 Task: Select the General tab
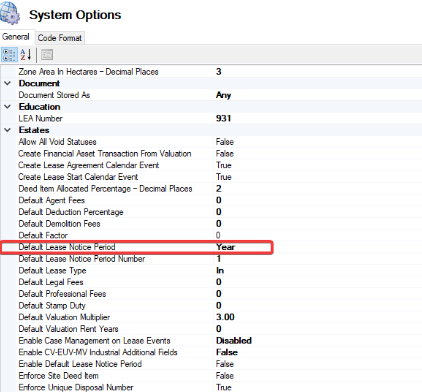(x=16, y=37)
